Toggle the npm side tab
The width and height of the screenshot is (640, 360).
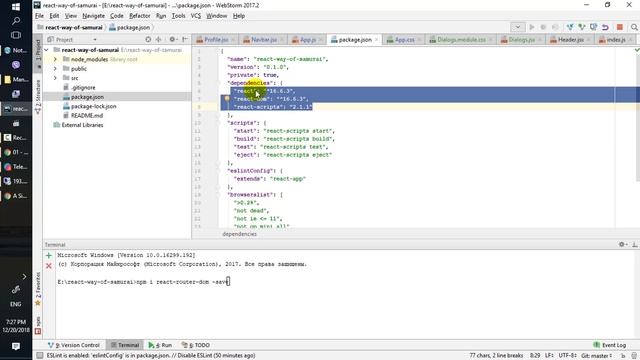pyautogui.click(x=38, y=325)
